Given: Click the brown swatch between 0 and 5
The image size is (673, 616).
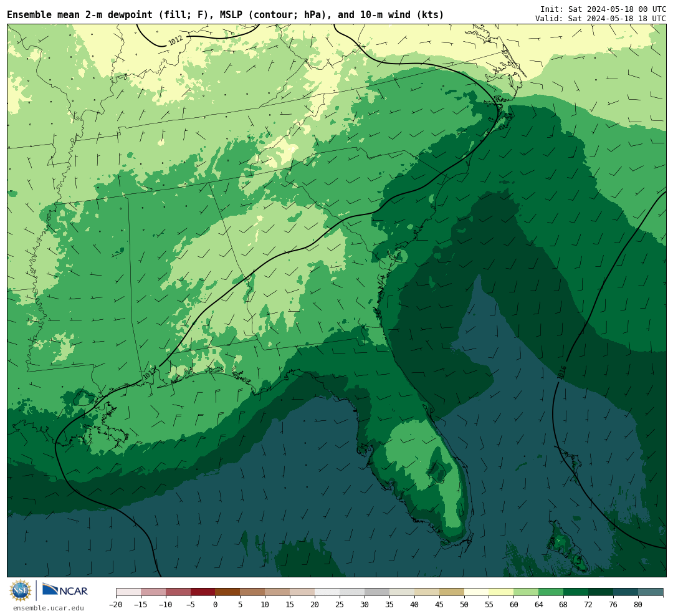Looking at the screenshot, I should 227,592.
